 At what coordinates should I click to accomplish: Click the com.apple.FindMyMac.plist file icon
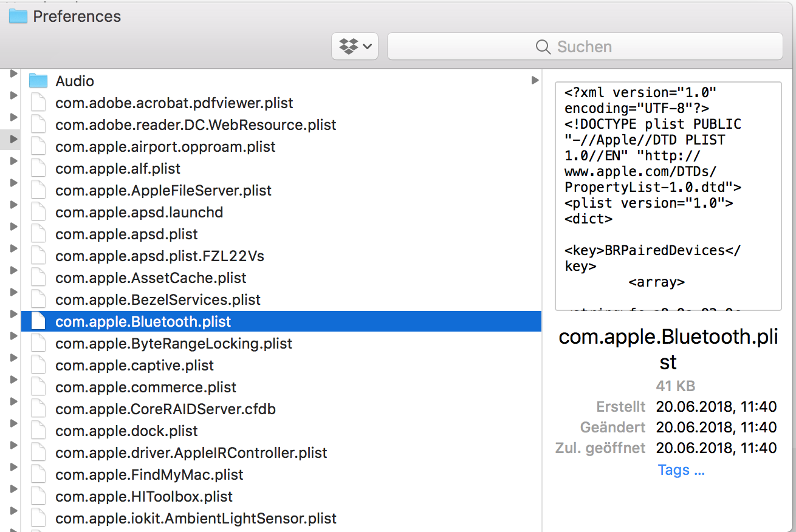(38, 475)
